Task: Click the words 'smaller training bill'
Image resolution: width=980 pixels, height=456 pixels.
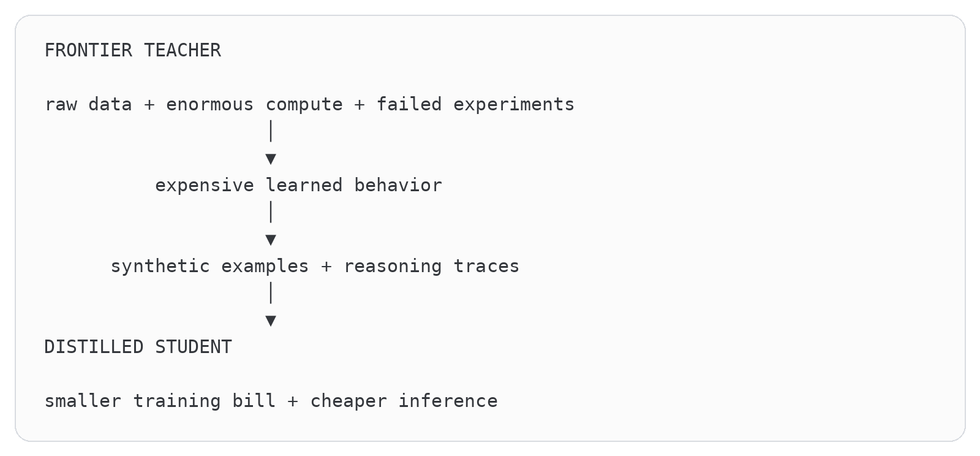Action: [x=160, y=401]
